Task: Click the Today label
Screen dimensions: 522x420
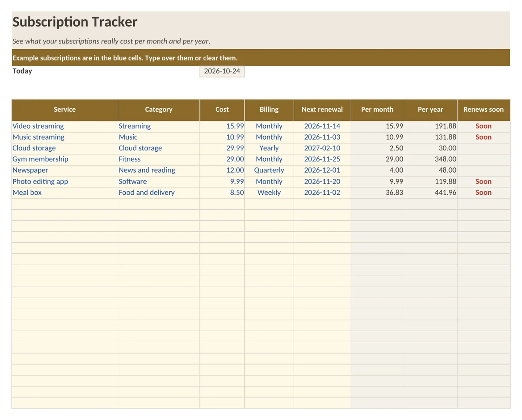Action: pos(22,71)
